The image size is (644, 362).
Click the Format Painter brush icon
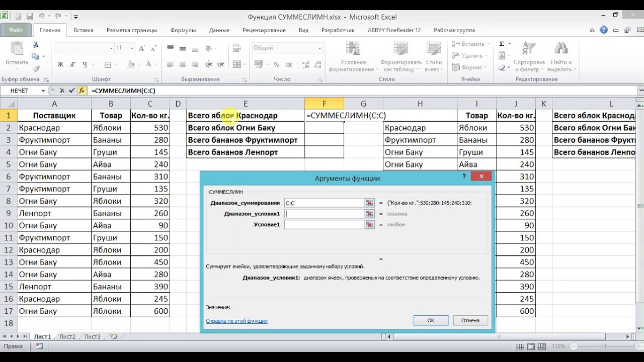click(x=36, y=69)
